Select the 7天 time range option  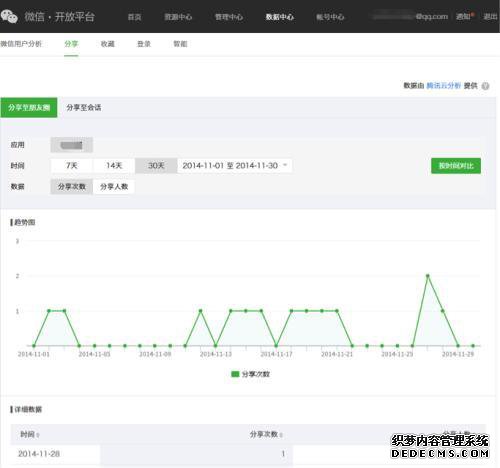(72, 166)
